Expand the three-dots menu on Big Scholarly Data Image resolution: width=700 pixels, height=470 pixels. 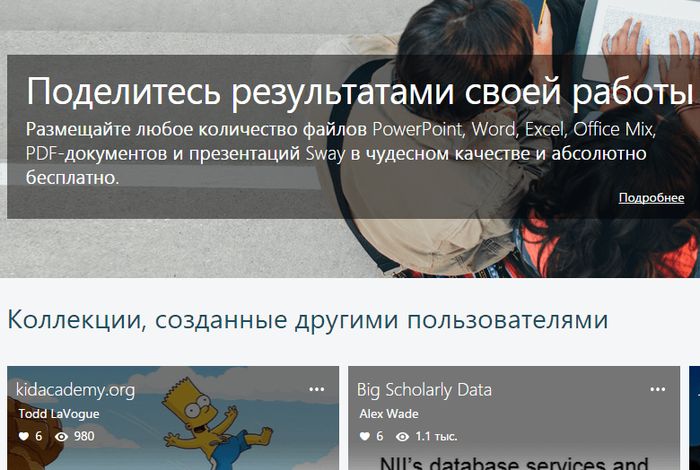tap(658, 389)
